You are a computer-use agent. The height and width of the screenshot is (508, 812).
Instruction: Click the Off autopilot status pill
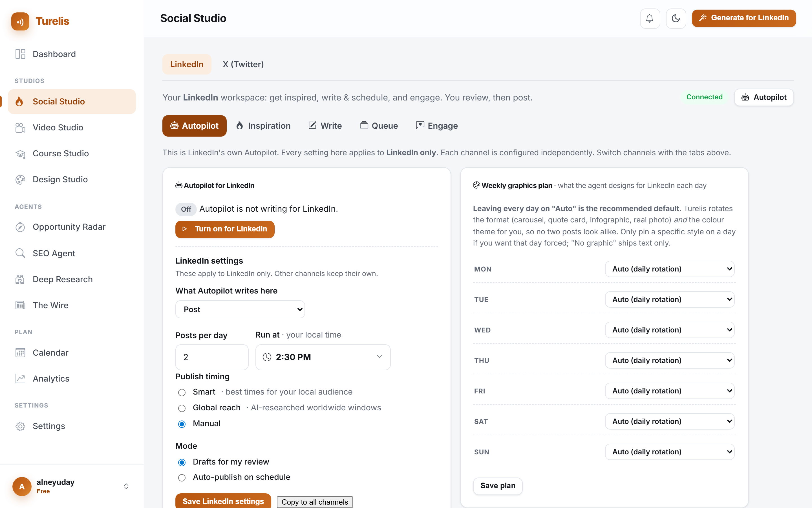coord(186,209)
